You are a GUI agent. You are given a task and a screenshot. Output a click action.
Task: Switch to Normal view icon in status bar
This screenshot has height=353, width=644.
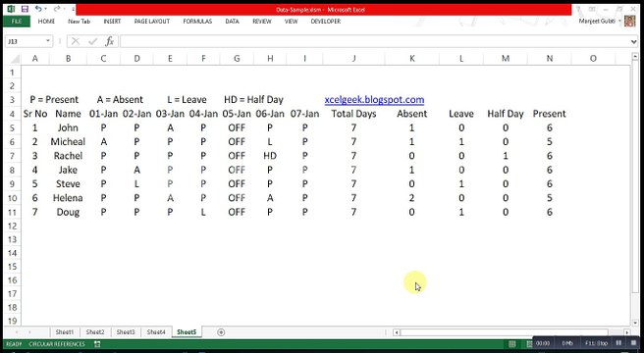pos(512,343)
